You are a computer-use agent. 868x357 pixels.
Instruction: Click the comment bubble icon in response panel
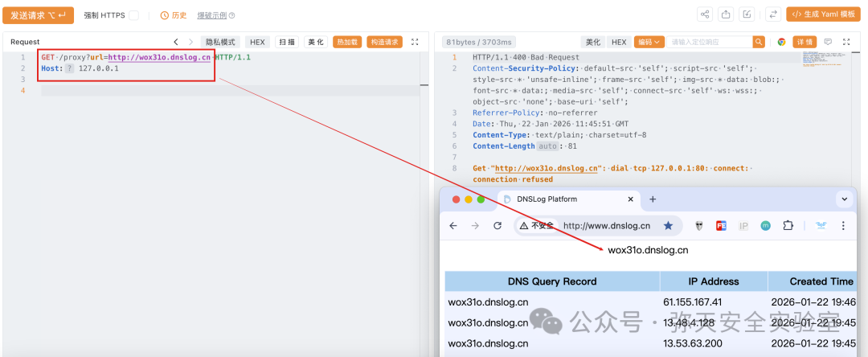coord(828,42)
